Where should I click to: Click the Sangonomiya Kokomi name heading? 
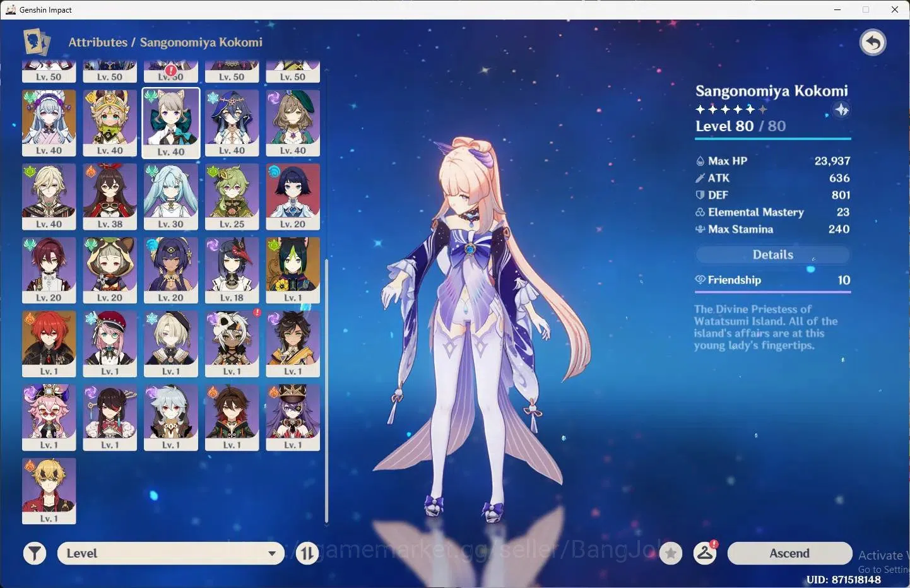point(771,91)
